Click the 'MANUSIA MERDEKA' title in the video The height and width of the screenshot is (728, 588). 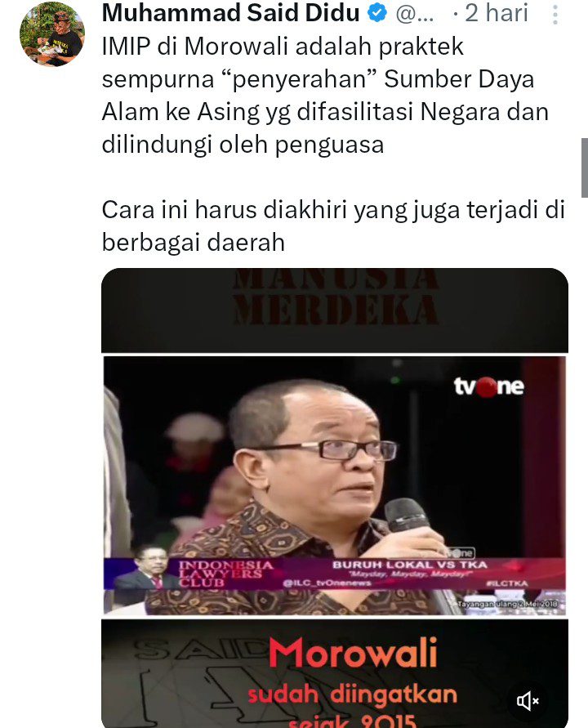(x=336, y=297)
